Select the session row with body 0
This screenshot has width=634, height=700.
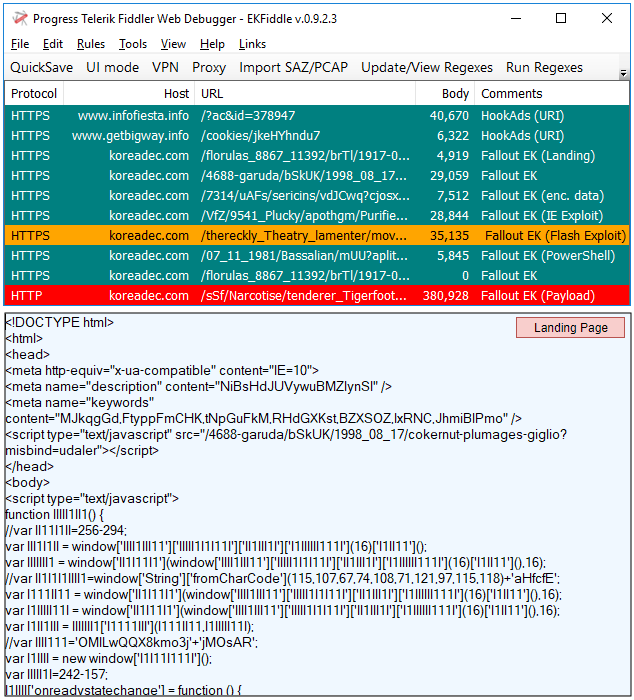pyautogui.click(x=317, y=276)
